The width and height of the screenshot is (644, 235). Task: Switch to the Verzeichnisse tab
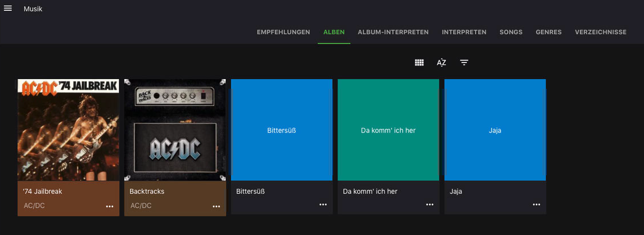tap(601, 32)
